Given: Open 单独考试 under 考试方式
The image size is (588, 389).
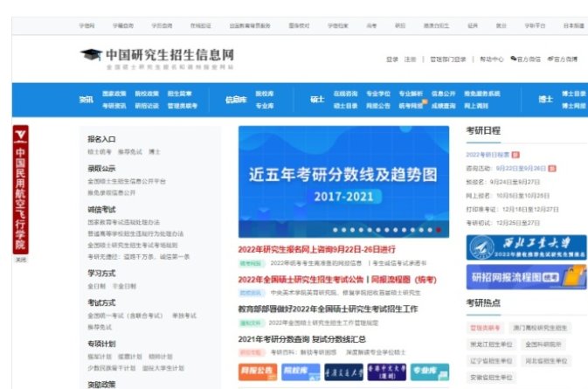Looking at the screenshot, I should 184,316.
